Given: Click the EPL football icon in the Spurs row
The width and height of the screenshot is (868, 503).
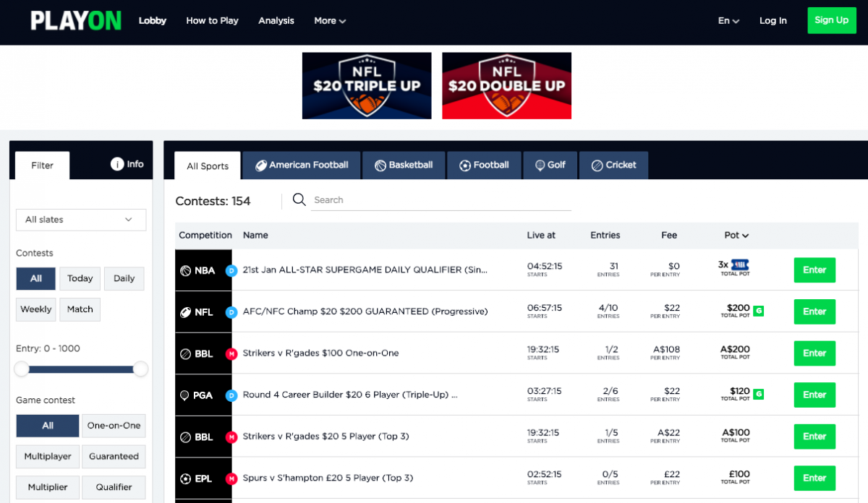Looking at the screenshot, I should coord(186,478).
